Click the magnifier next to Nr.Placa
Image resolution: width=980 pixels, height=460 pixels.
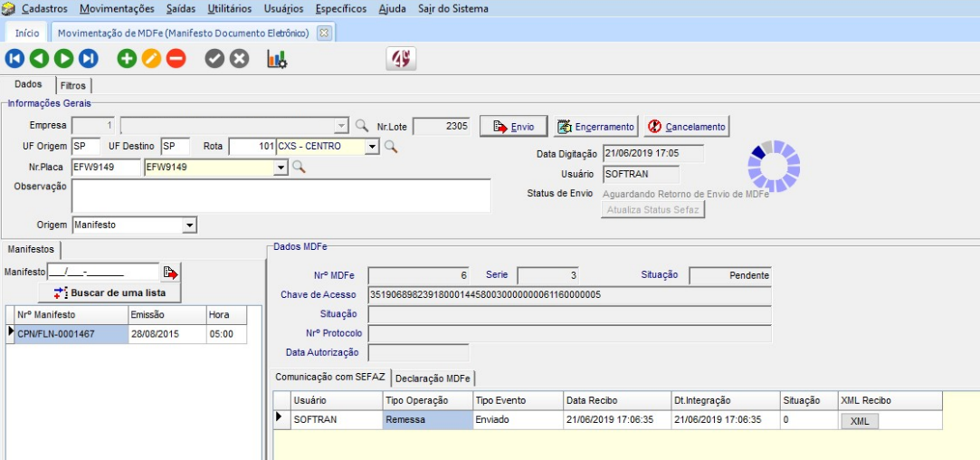pos(299,167)
